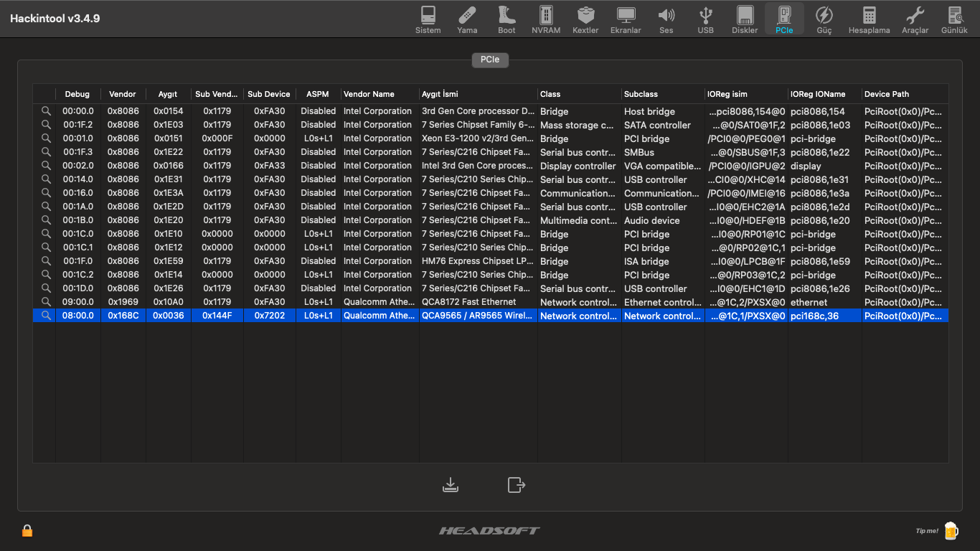Open the Sistem toolbar section
980x551 pixels.
click(428, 19)
